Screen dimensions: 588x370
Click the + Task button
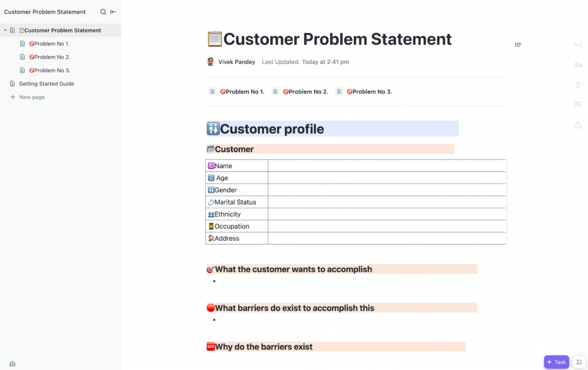(x=556, y=362)
